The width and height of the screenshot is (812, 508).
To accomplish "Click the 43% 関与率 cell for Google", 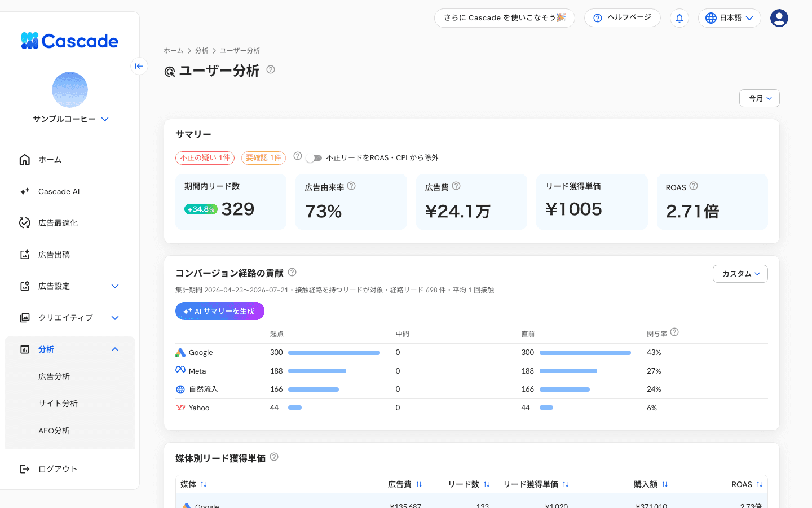I will coord(654,353).
